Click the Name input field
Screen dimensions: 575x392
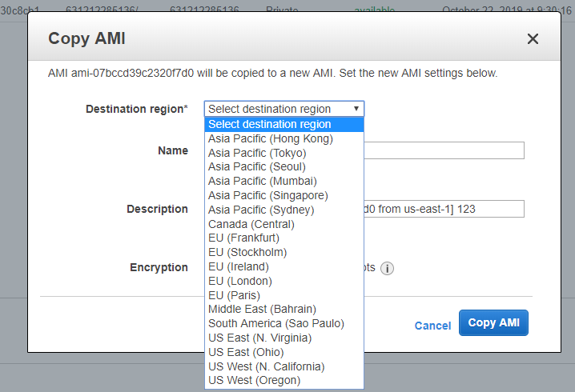[x=444, y=150]
